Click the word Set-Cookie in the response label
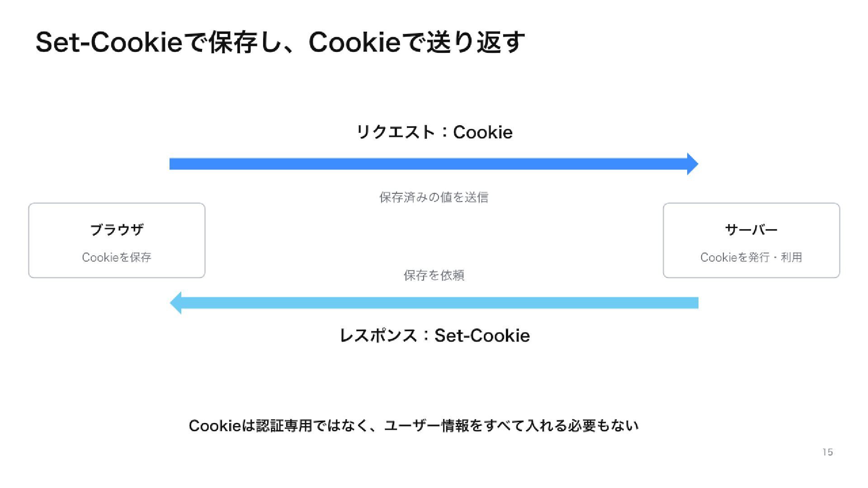Viewport: 868px width, 488px height. (x=482, y=335)
